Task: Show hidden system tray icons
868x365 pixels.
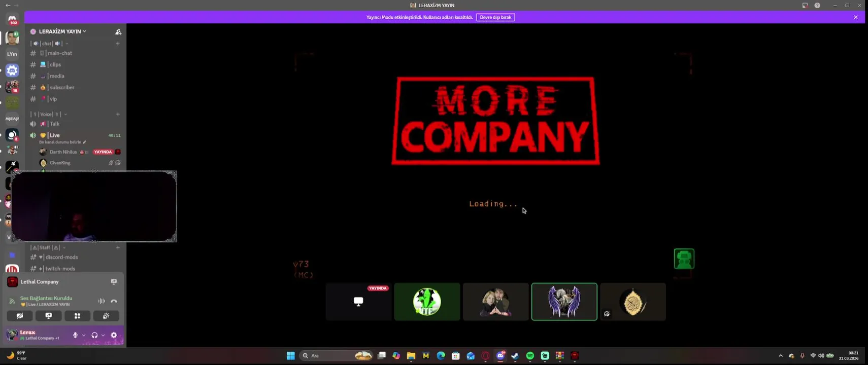Action: pos(781,356)
